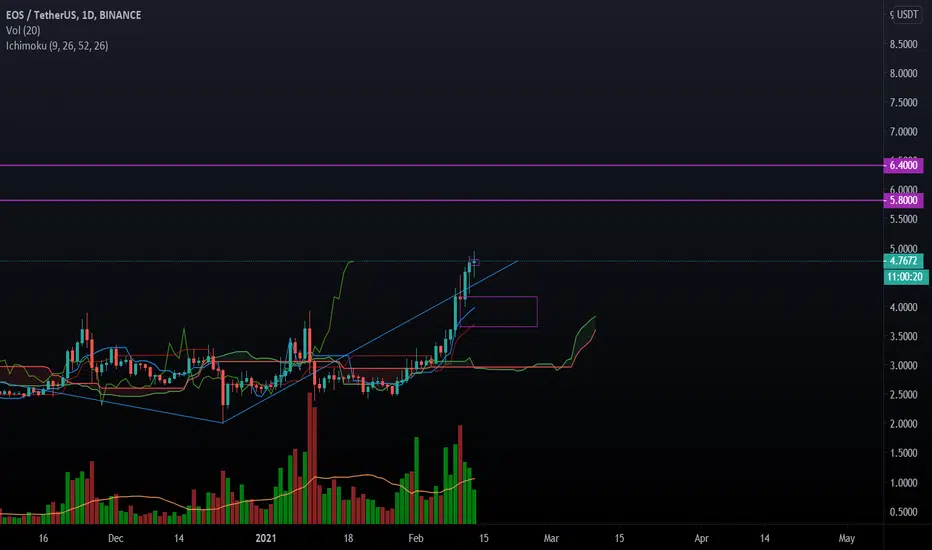The width and height of the screenshot is (932, 550).
Task: Select the horizontal purple line at 6.4000
Action: (442, 165)
